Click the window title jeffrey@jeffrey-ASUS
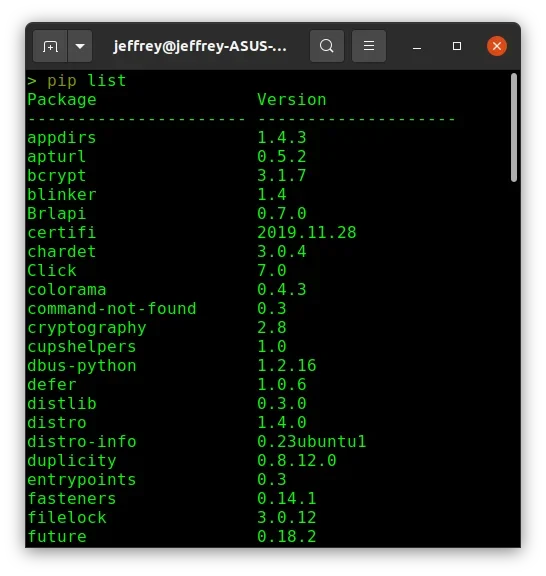The height and width of the screenshot is (576, 546). 200,47
